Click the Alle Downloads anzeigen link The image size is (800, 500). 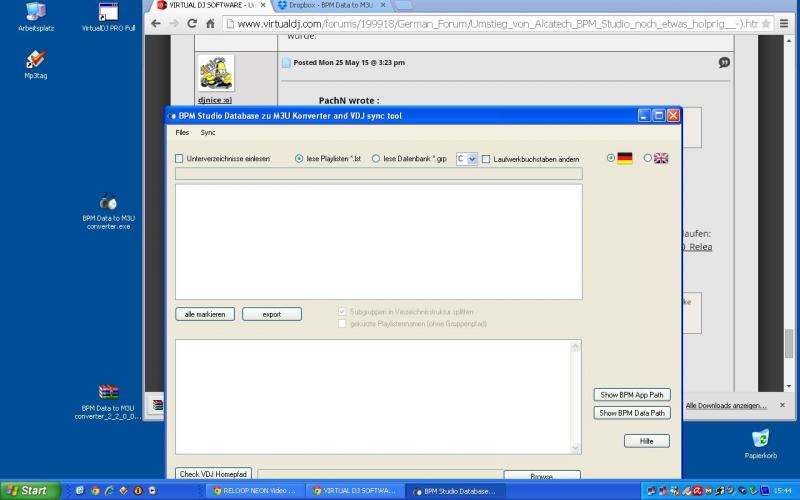(726, 406)
